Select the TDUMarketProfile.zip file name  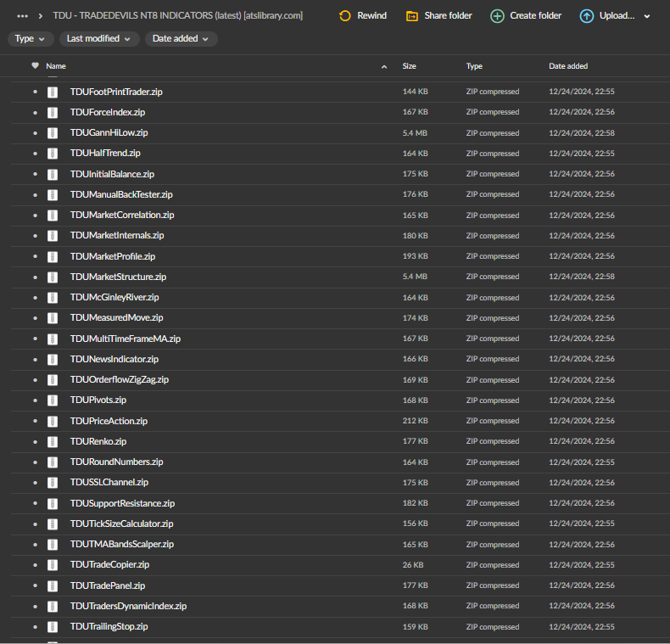coord(113,256)
